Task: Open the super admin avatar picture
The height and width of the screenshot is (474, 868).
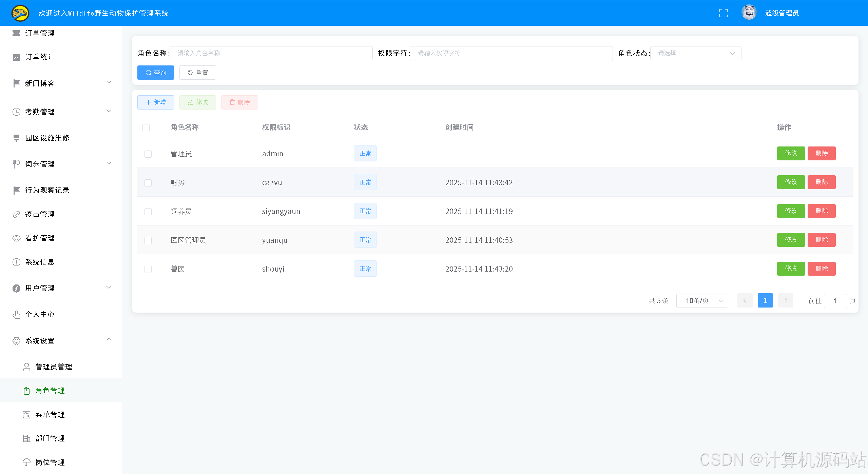Action: 749,13
